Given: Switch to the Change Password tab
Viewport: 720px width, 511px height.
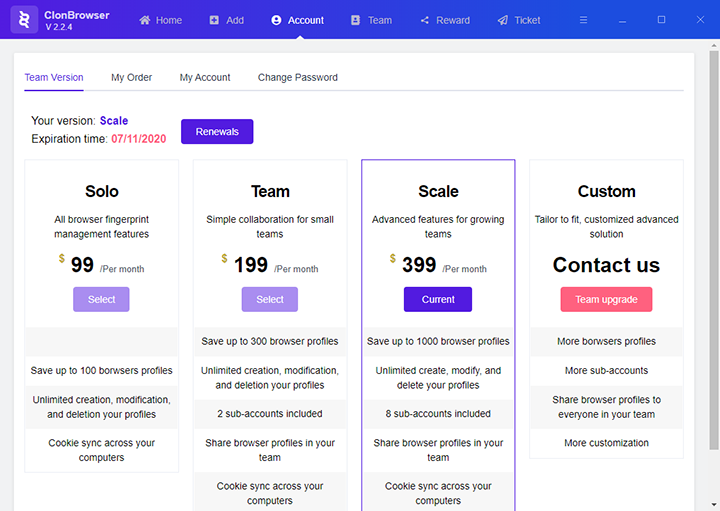Looking at the screenshot, I should tap(298, 78).
